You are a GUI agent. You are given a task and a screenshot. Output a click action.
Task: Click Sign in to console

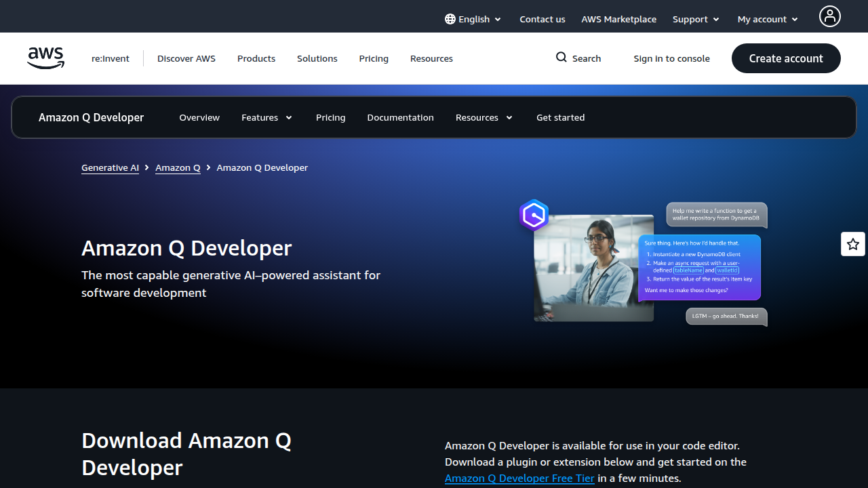click(x=672, y=58)
